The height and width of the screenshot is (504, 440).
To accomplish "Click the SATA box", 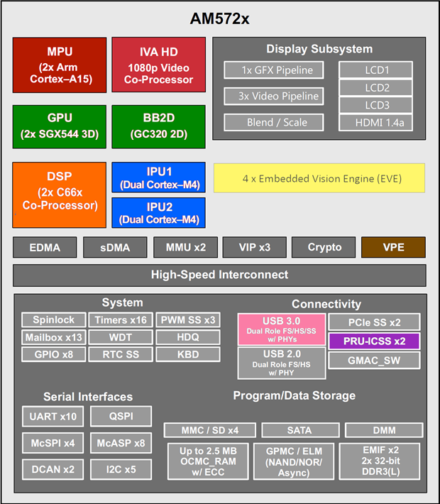I will [x=300, y=430].
